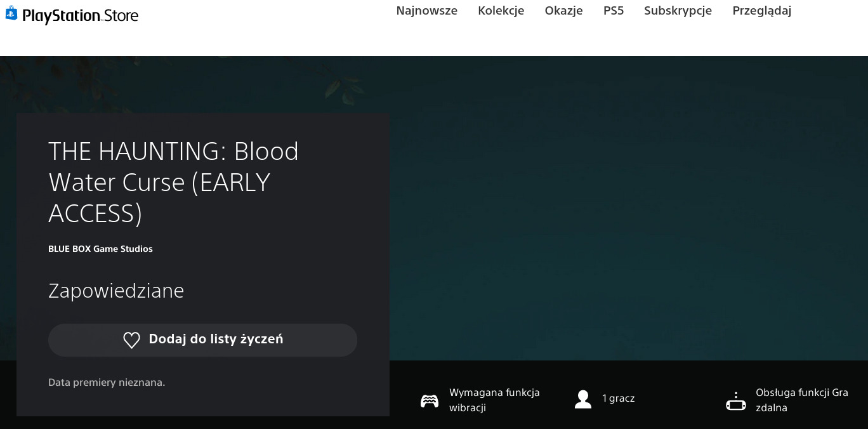Screen dimensions: 868x429
Task: Select the Wymagana funkcja wibracji label
Action: click(x=494, y=400)
